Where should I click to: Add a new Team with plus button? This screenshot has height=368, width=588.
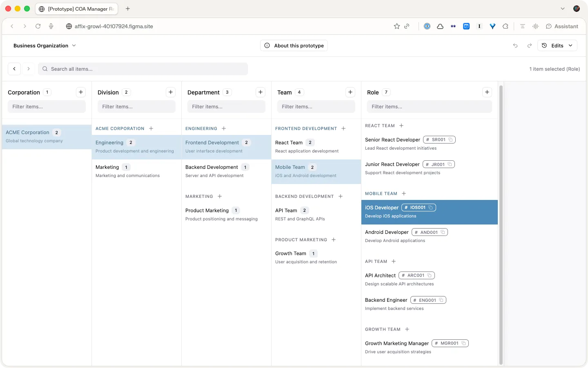coord(350,92)
